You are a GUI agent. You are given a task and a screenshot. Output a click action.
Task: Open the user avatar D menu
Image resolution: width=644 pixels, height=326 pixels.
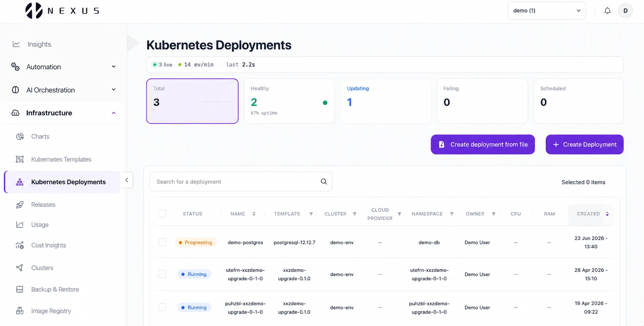(x=625, y=11)
